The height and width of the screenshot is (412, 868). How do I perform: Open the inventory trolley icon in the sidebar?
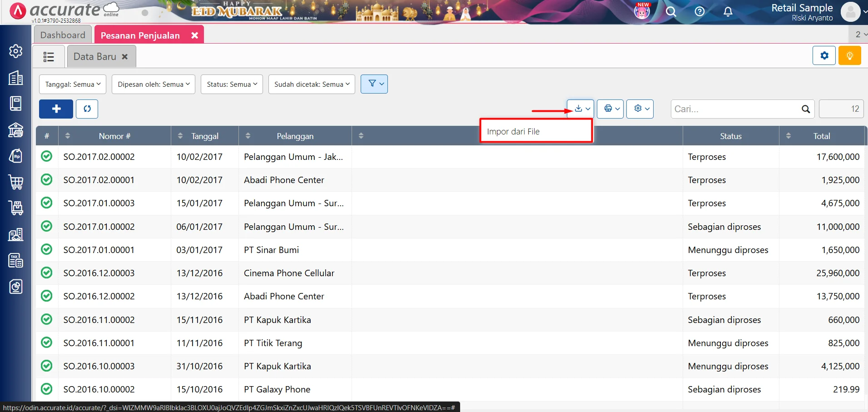[16, 208]
